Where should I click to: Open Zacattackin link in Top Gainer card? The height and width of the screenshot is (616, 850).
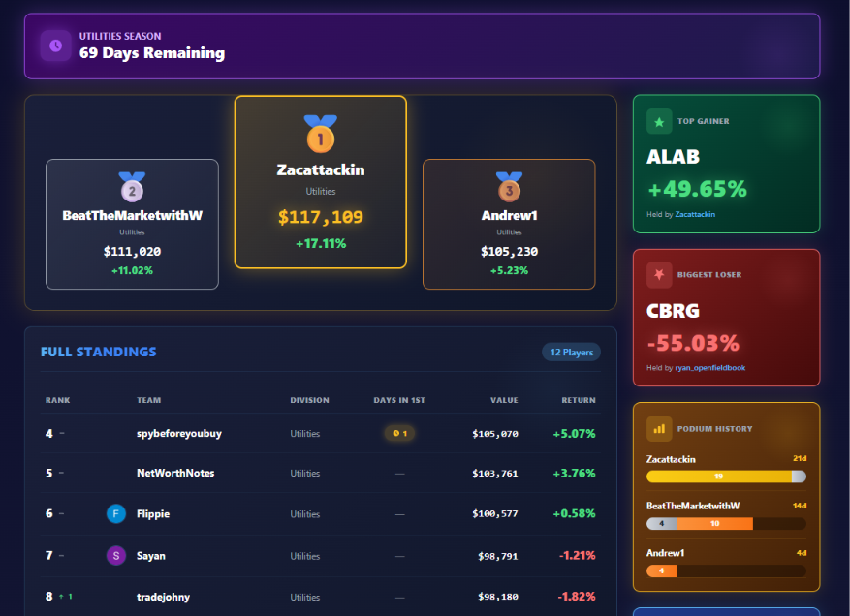click(x=695, y=215)
